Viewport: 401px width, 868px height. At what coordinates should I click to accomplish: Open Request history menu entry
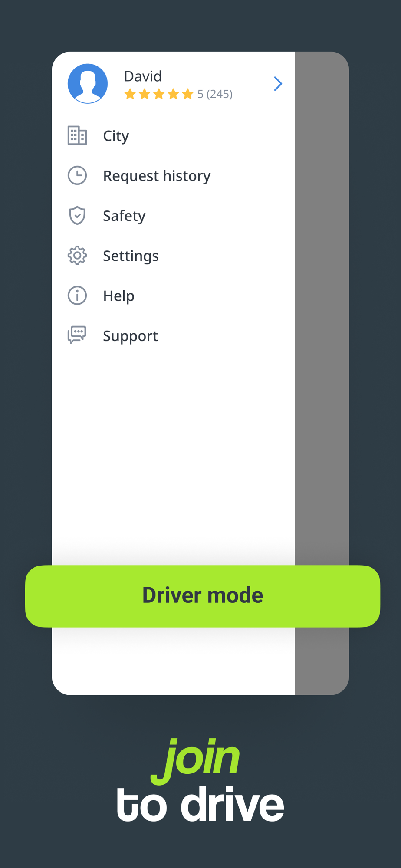(173, 175)
